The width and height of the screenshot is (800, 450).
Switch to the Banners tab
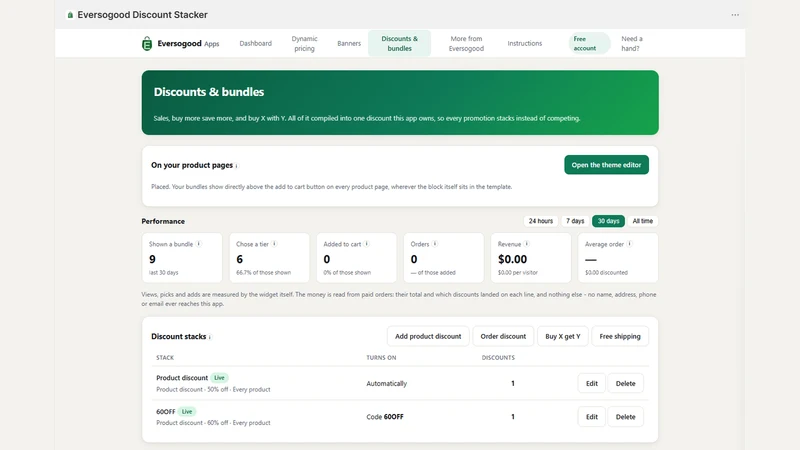click(349, 43)
